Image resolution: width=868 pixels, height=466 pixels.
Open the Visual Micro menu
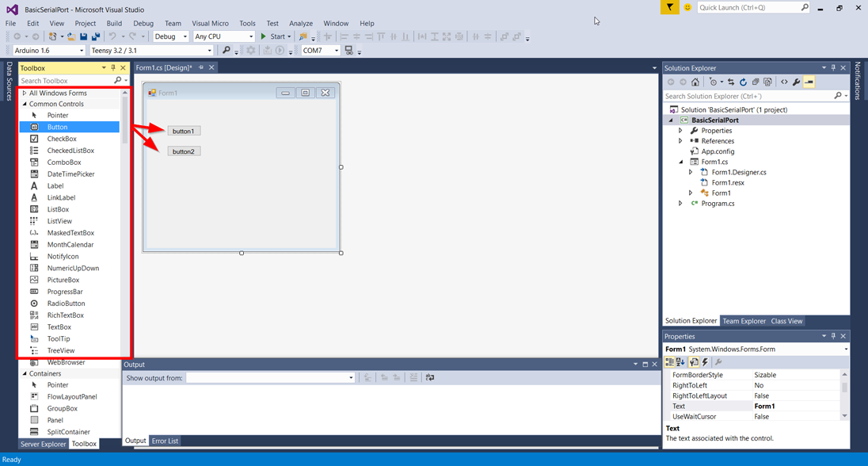tap(210, 23)
